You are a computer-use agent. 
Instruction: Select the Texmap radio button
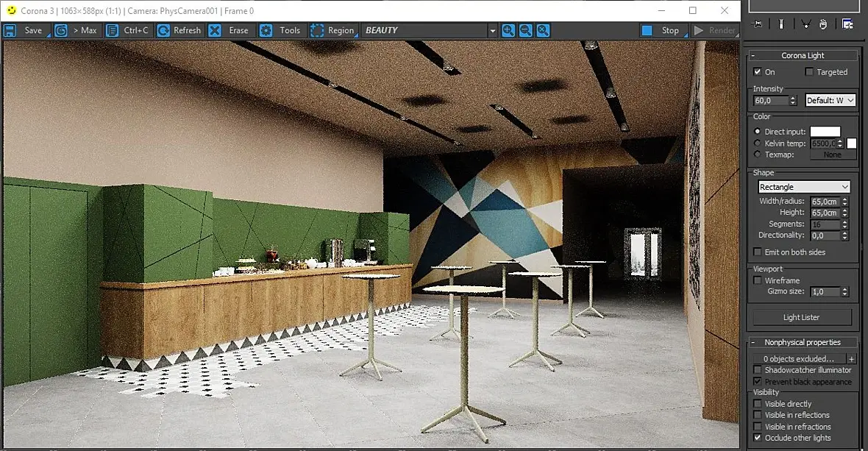tap(757, 155)
